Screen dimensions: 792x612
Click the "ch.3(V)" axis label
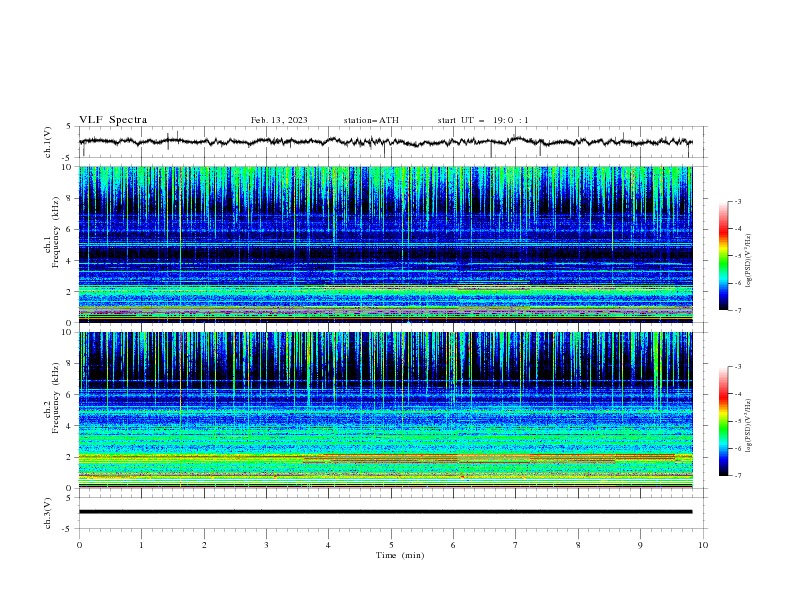click(47, 513)
